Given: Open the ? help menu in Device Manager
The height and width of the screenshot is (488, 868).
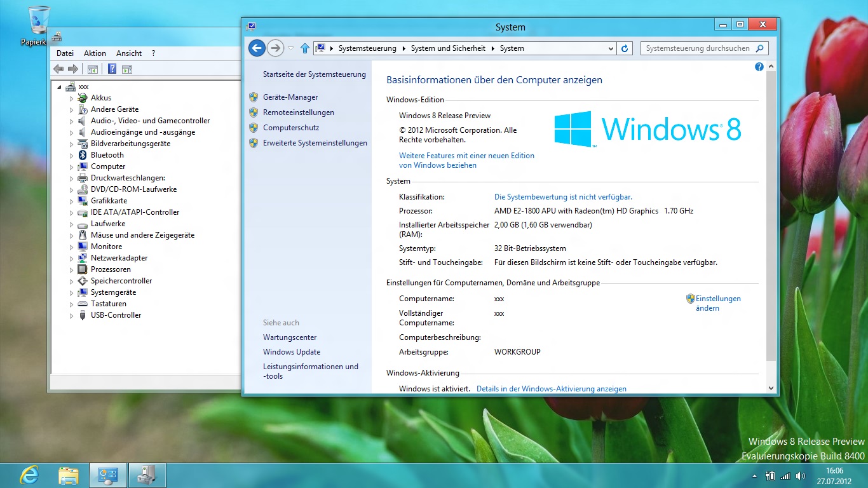Looking at the screenshot, I should coord(153,53).
